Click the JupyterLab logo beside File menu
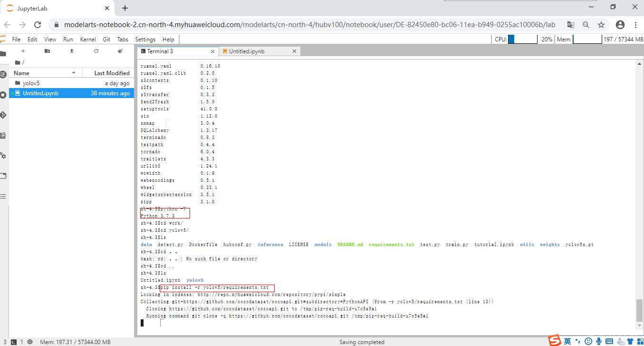This screenshot has width=644, height=346. [3, 39]
